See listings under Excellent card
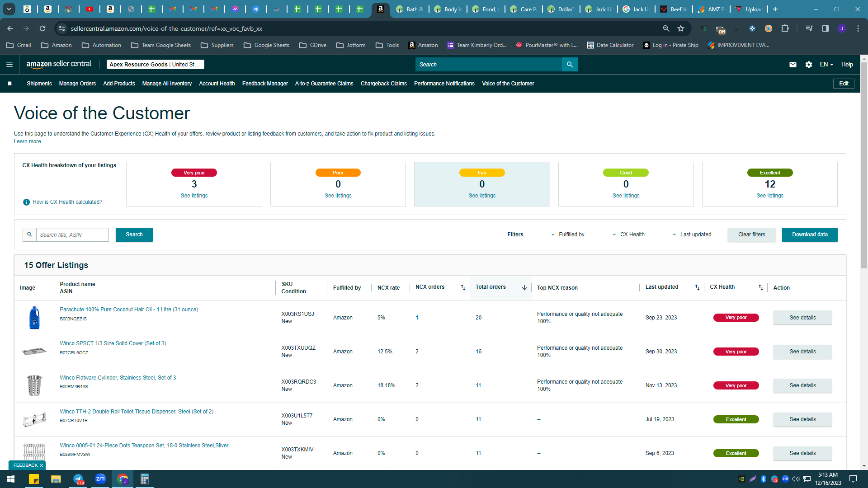This screenshot has width=868, height=488. [770, 196]
